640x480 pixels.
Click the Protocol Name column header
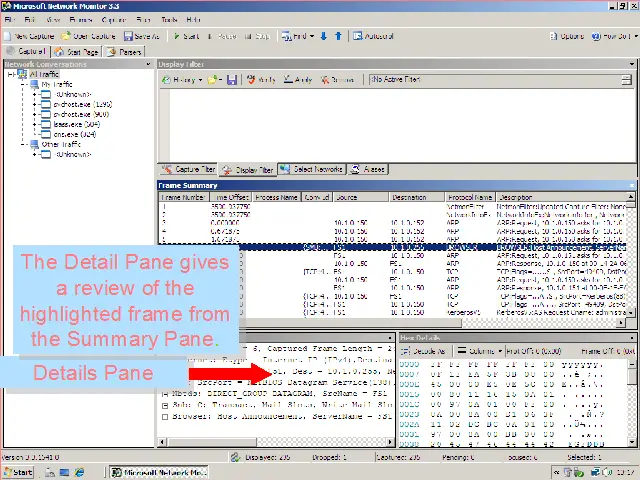pyautogui.click(x=470, y=197)
